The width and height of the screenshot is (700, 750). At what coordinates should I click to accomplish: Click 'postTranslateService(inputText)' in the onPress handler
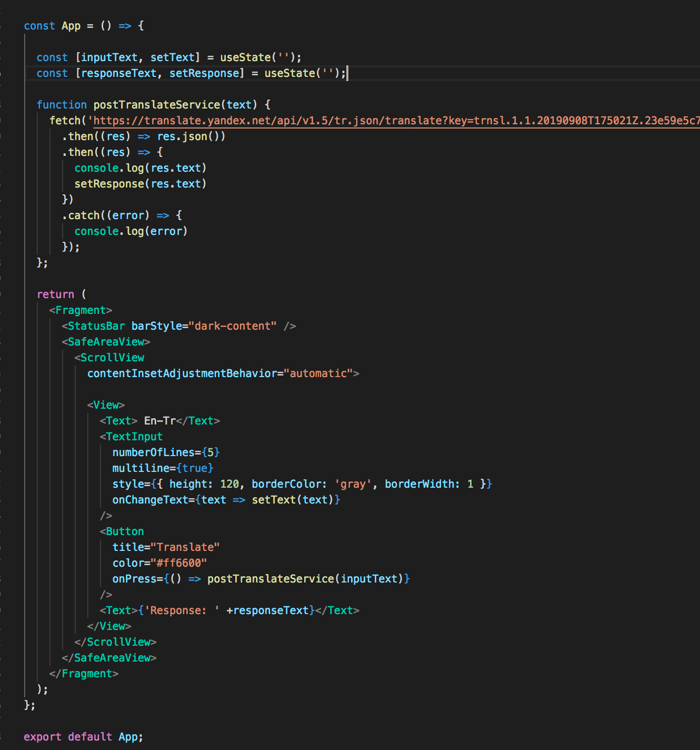tap(305, 579)
